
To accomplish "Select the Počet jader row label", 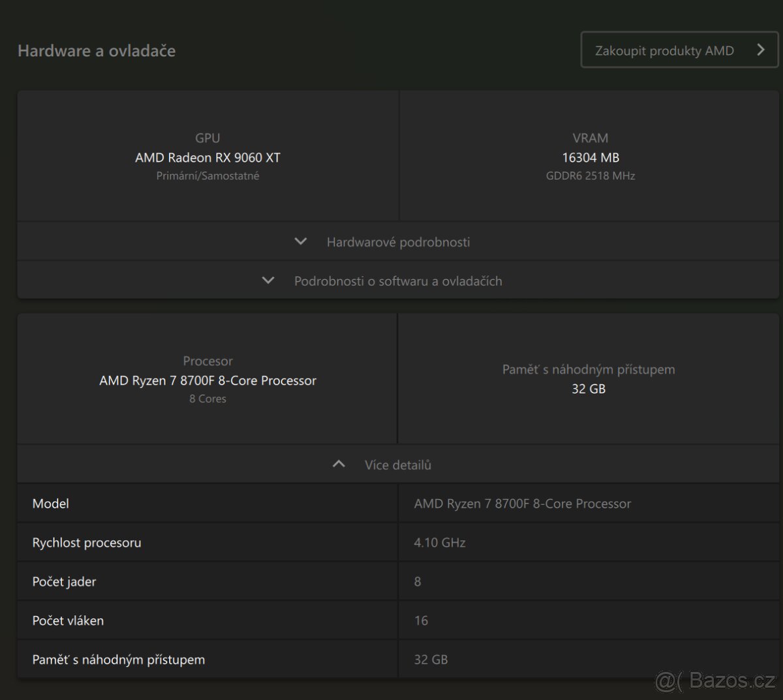I will [64, 582].
